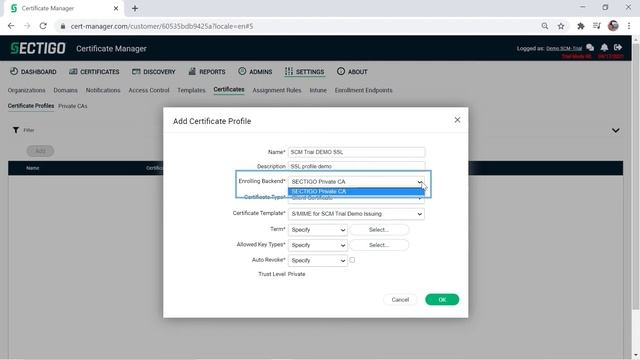Image resolution: width=640 pixels, height=360 pixels.
Task: Open the Reports menu
Action: click(207, 71)
